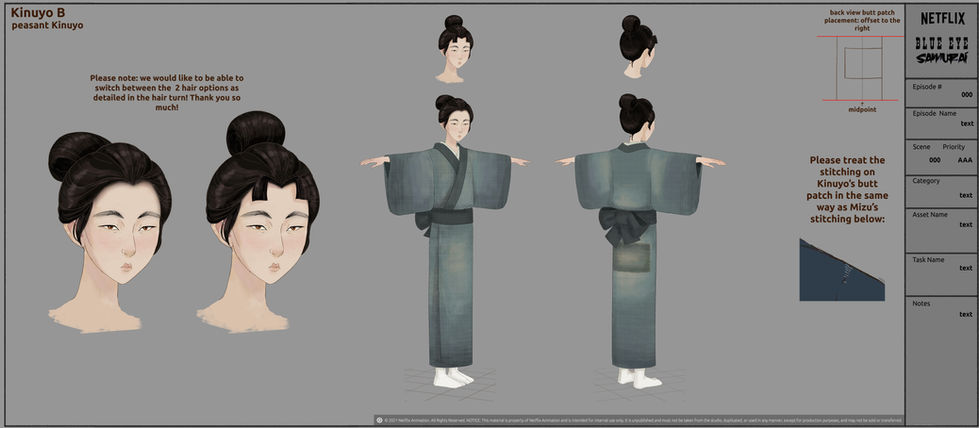The height and width of the screenshot is (428, 979).
Task: Select the large head drawing with bangs
Action: pos(258,222)
